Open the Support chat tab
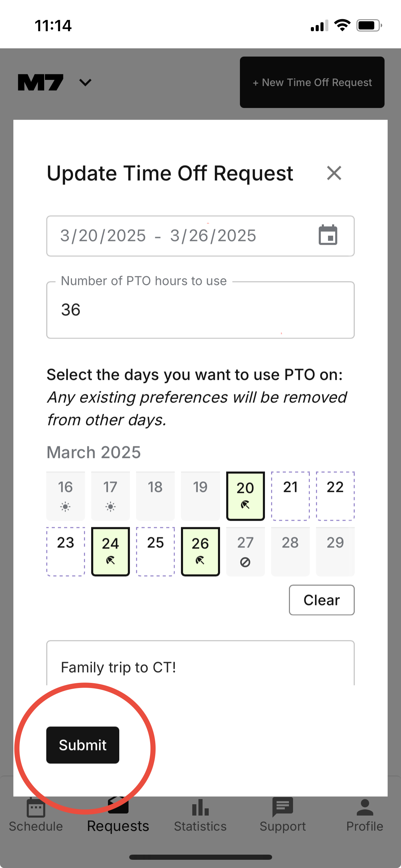 point(282,815)
